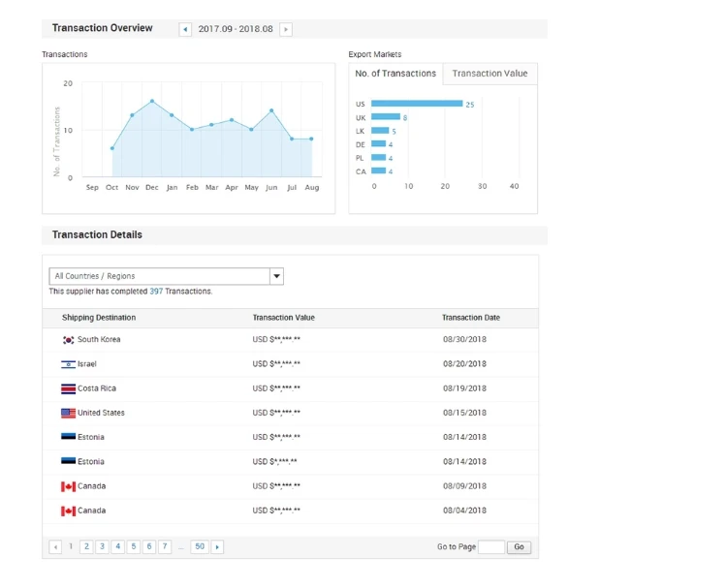This screenshot has height=588, width=727.
Task: Open page 2 of transaction details
Action: tap(86, 547)
